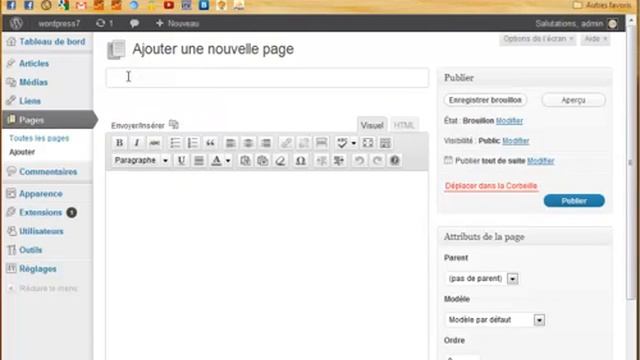Open spellchecker language dropdown arrow
Viewport: 640px width, 360px height.
tap(353, 143)
